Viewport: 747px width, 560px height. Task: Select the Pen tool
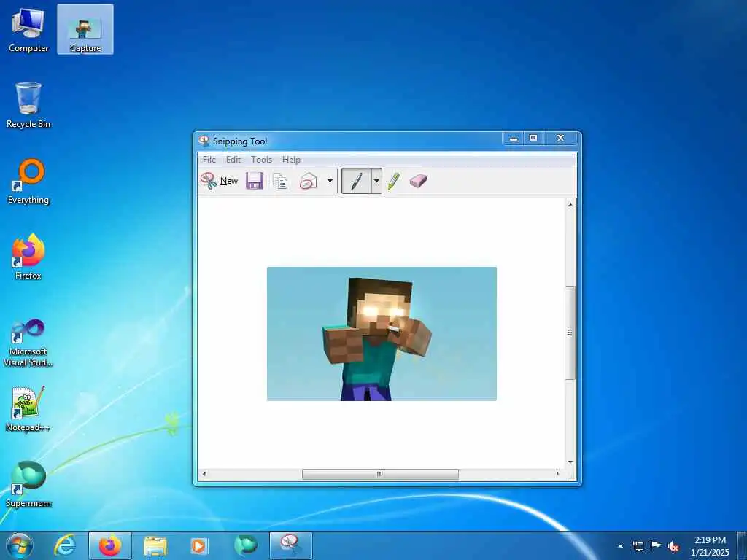(356, 181)
